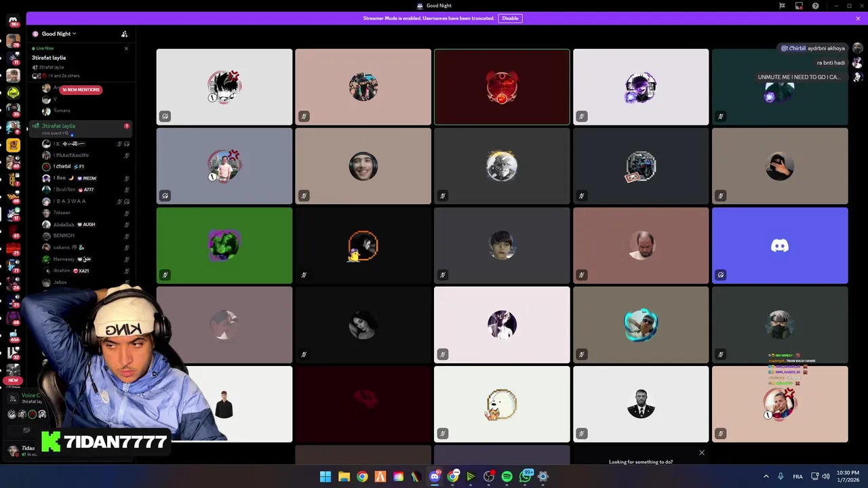Open the bald bearded man avatar tile
Viewport: 868px width, 488px height.
[x=641, y=245]
